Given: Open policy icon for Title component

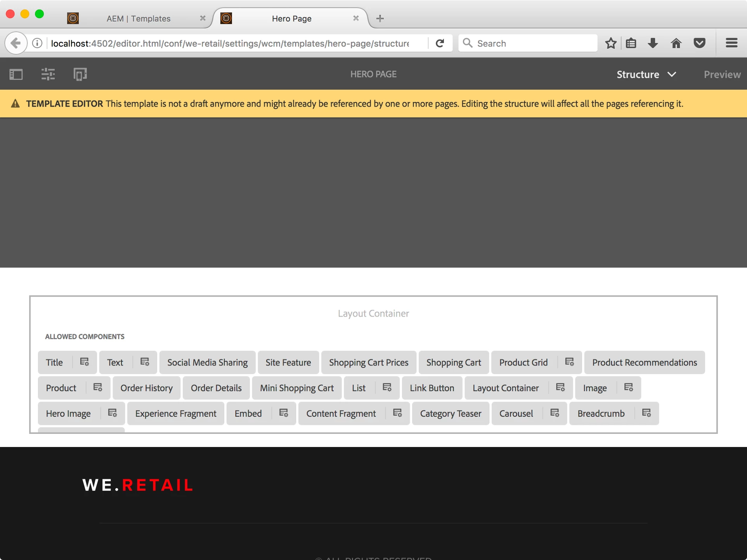Looking at the screenshot, I should click(x=84, y=362).
